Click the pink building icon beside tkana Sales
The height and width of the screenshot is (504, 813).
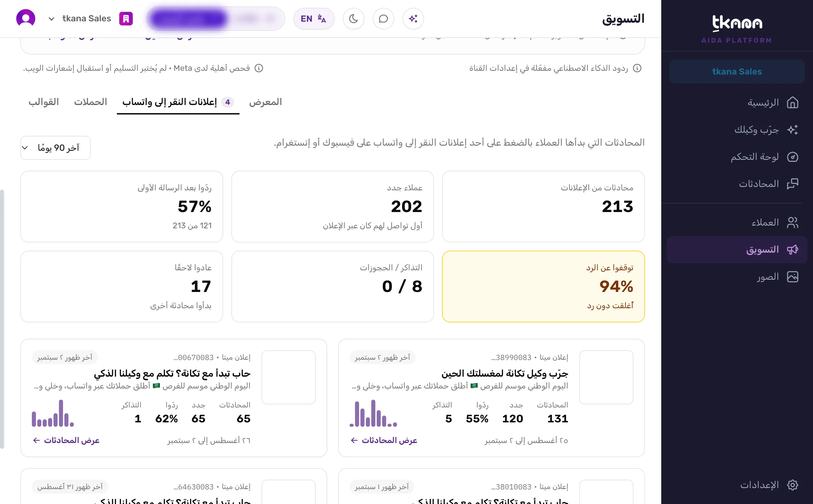click(126, 19)
